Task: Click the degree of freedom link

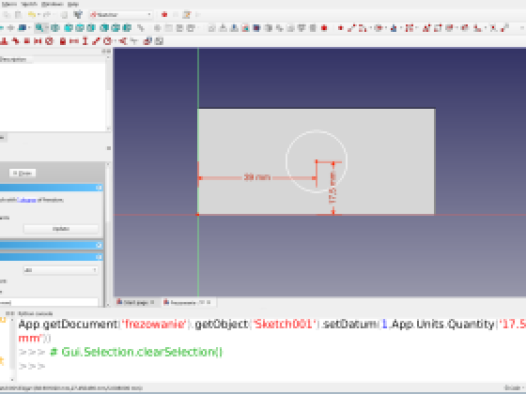Action: click(x=27, y=200)
